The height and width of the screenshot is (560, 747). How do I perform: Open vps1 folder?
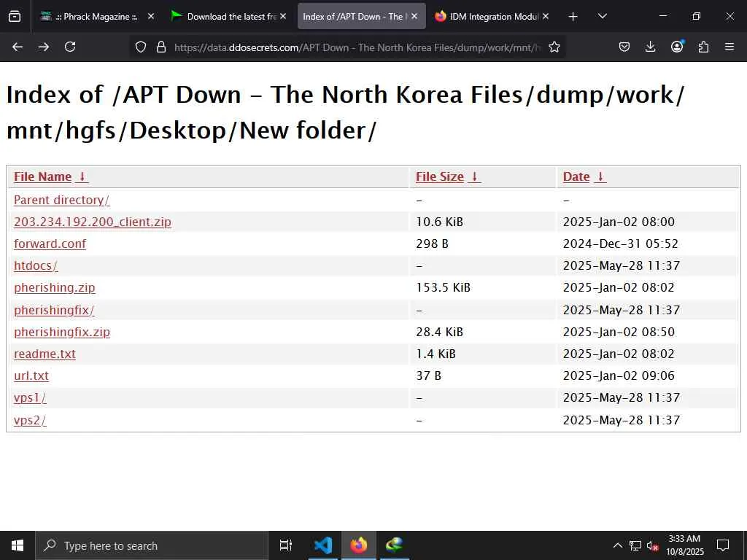(30, 397)
